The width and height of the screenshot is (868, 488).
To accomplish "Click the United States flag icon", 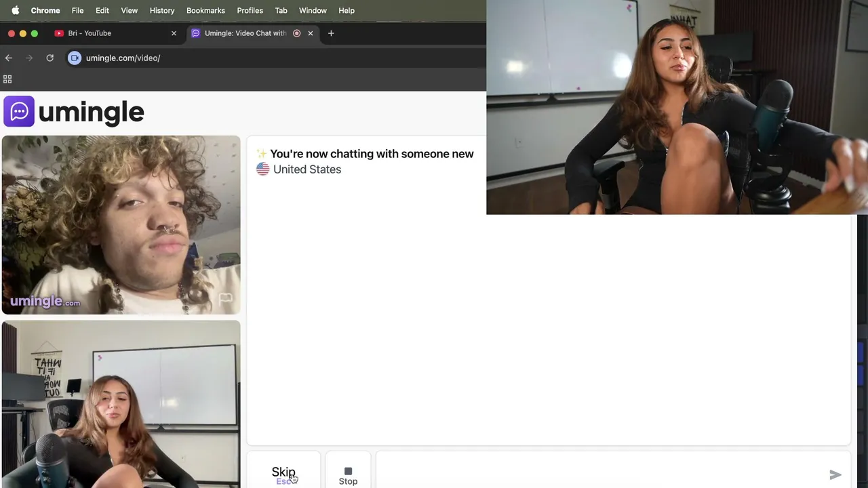I will [x=262, y=169].
